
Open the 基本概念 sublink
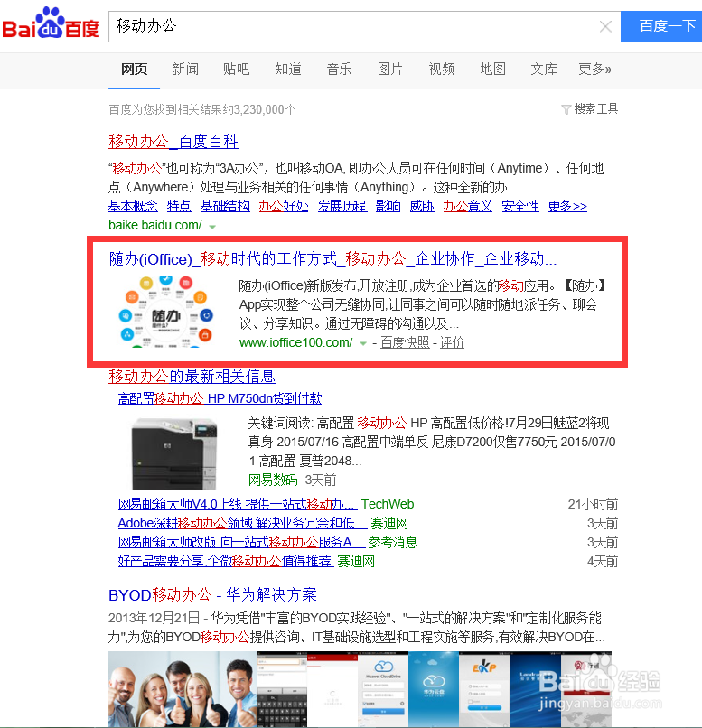coord(133,206)
